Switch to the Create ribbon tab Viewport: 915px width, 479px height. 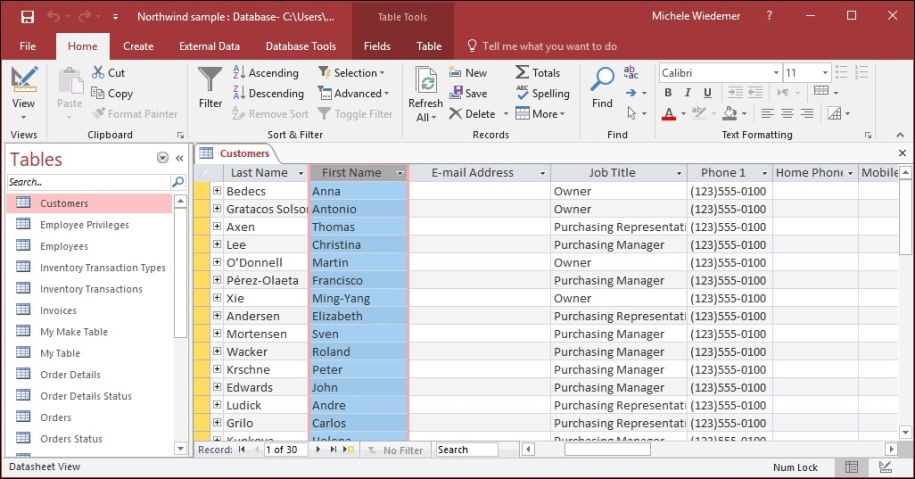click(x=138, y=46)
